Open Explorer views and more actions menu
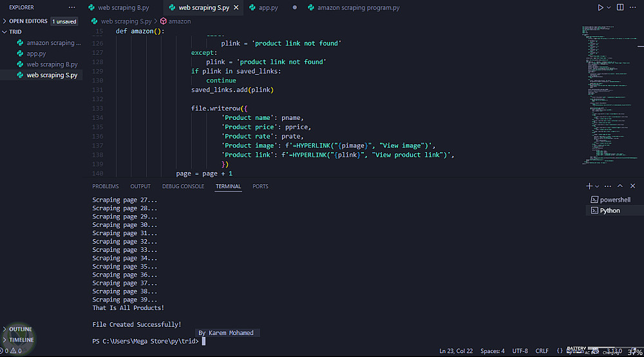The width and height of the screenshot is (644, 357). coord(72,7)
